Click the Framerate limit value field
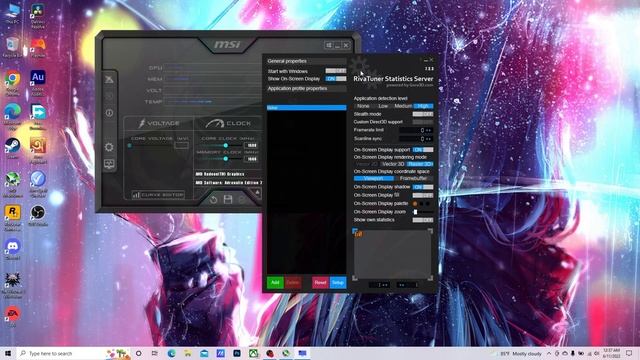This screenshot has height=360, width=640. click(x=415, y=130)
